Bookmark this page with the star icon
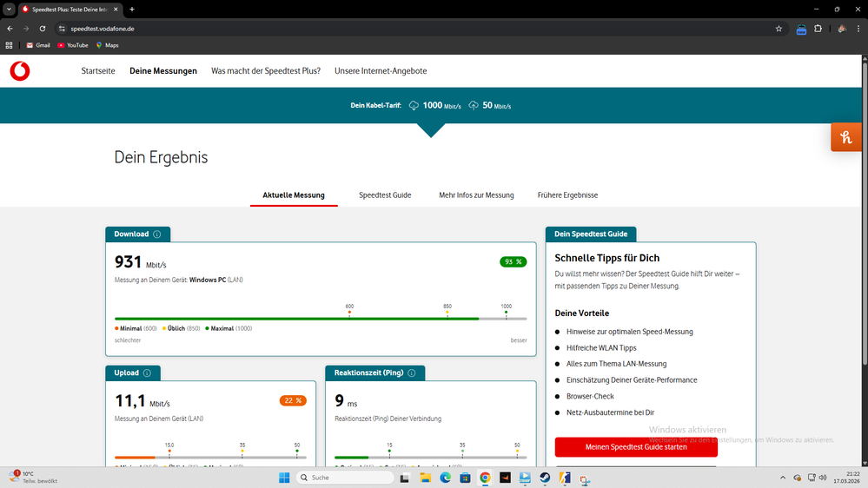868x488 pixels. (779, 29)
